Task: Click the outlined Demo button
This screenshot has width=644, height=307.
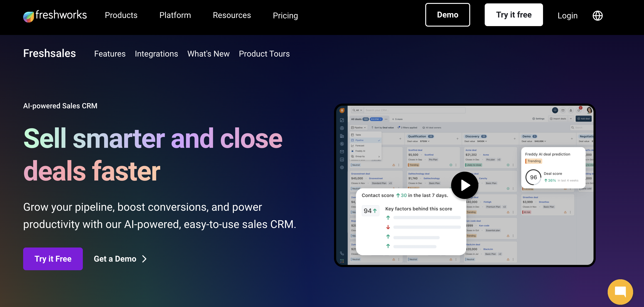Action: tap(447, 15)
